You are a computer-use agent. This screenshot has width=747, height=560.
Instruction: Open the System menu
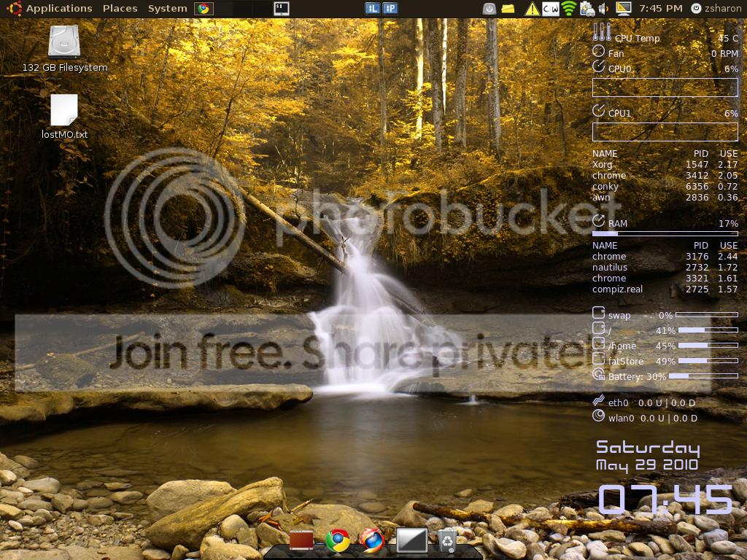coord(167,9)
